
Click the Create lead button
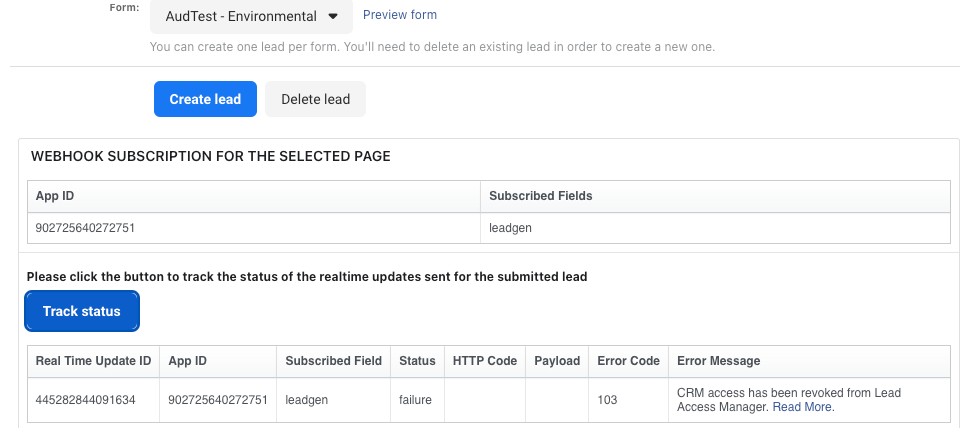pyautogui.click(x=205, y=99)
